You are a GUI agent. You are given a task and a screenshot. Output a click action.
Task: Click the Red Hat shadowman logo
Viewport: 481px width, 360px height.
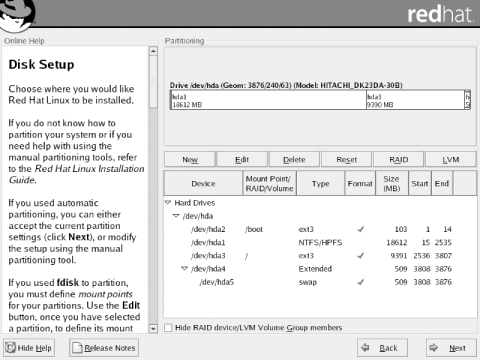(17, 15)
